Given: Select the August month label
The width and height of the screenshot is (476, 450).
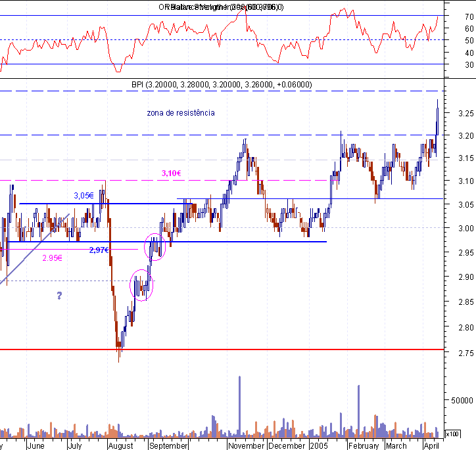Looking at the screenshot, I should pyautogui.click(x=120, y=446).
